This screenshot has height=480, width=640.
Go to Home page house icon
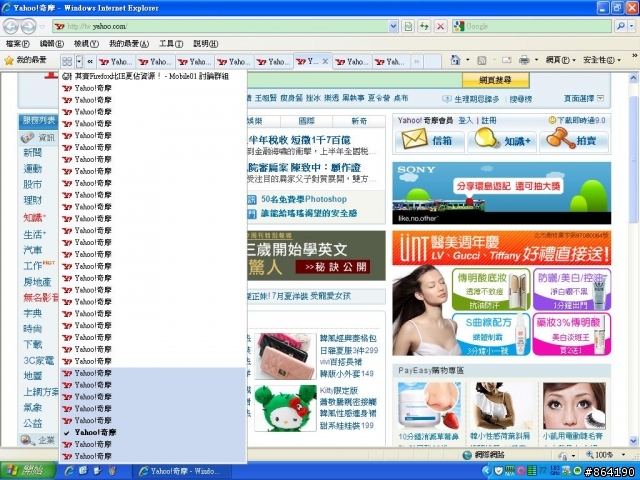click(456, 60)
